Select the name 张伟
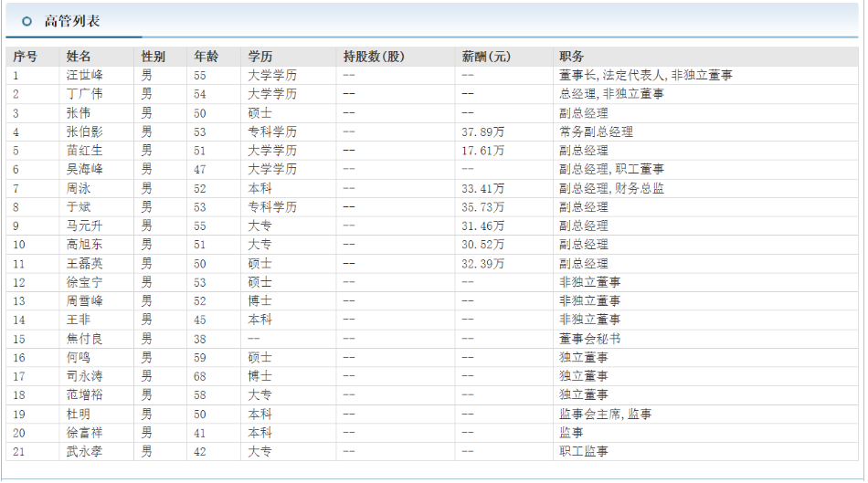868x483 pixels. click(x=79, y=113)
